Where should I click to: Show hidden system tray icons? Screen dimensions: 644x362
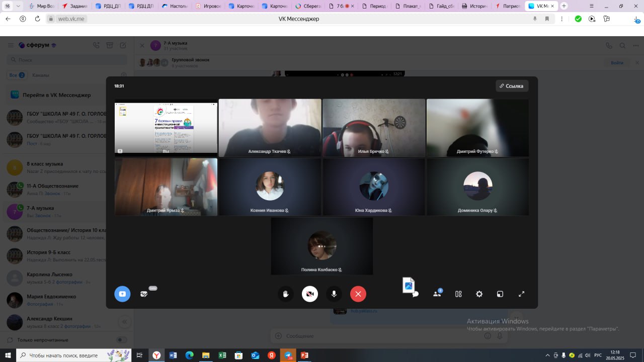(548, 355)
